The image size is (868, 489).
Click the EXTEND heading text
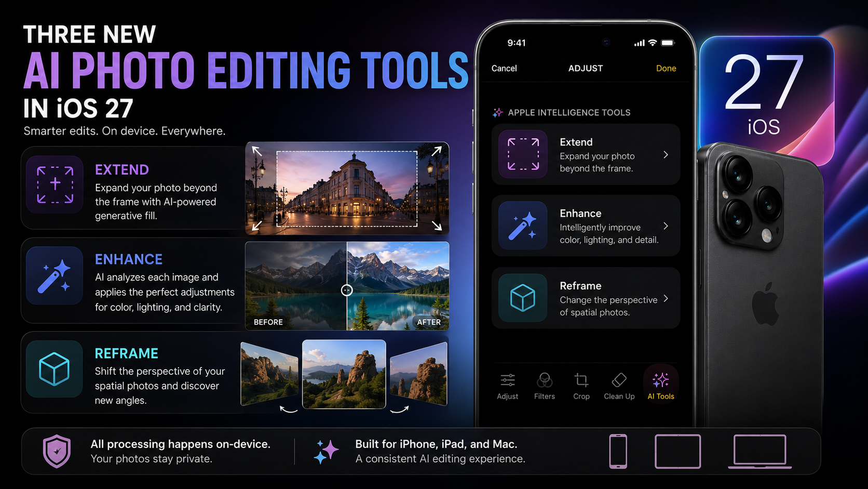(x=122, y=170)
